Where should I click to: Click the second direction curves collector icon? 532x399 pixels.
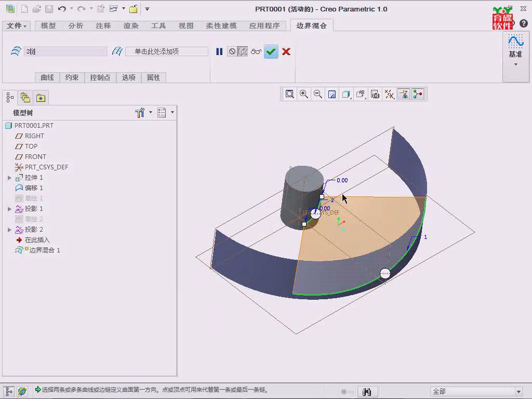pos(117,51)
